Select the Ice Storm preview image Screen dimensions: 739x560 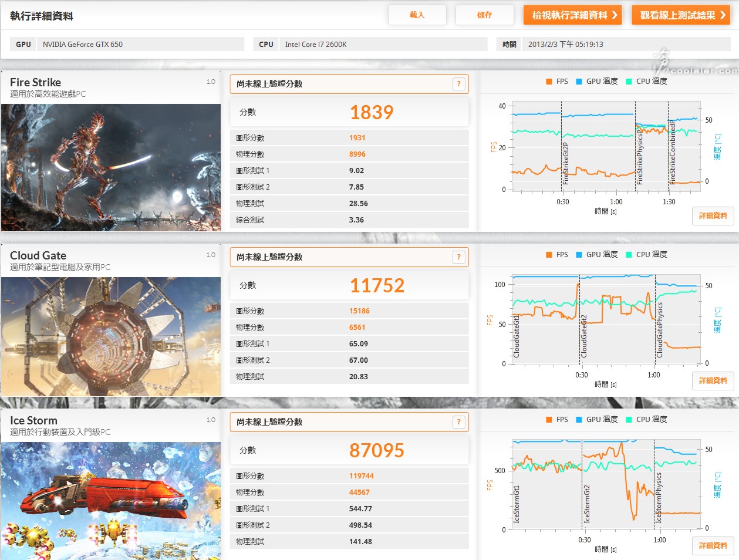tap(111, 501)
